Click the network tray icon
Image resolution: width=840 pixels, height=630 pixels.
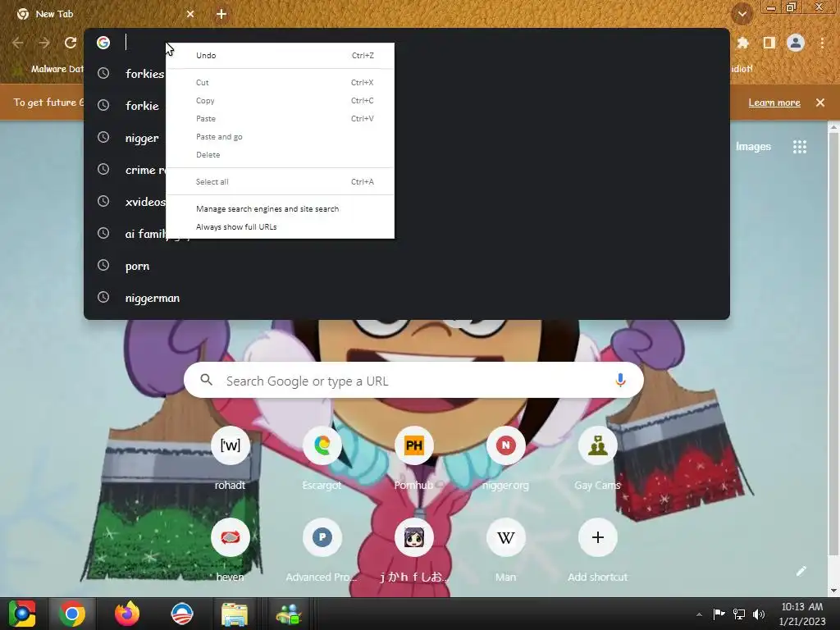pyautogui.click(x=739, y=614)
